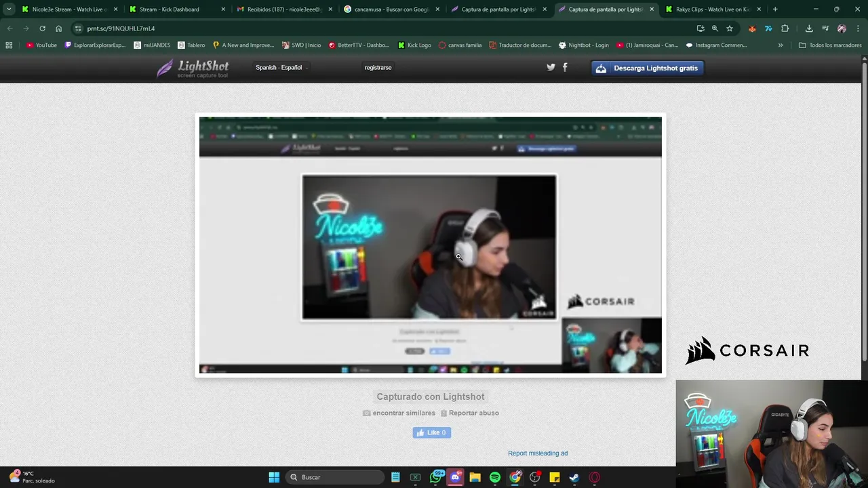This screenshot has height=488, width=868.
Task: Reload the page with refresh icon
Action: point(42,28)
